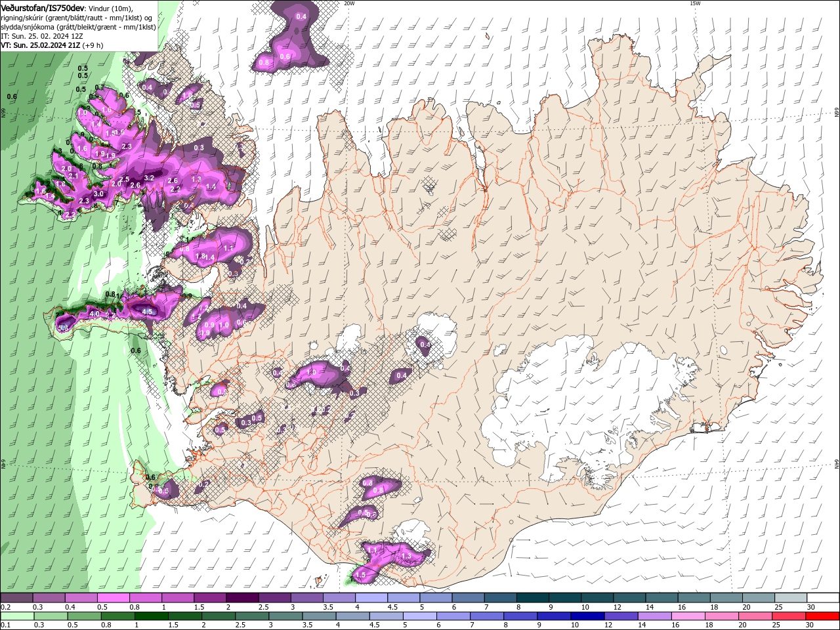Click the '5.8' value at Snæfellsnes western tip
Screen dimensions: 840x630
coord(64,327)
